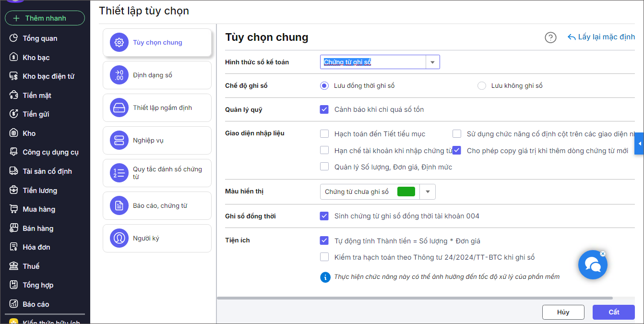Expand the collapsed right side panel arrow

639,144
